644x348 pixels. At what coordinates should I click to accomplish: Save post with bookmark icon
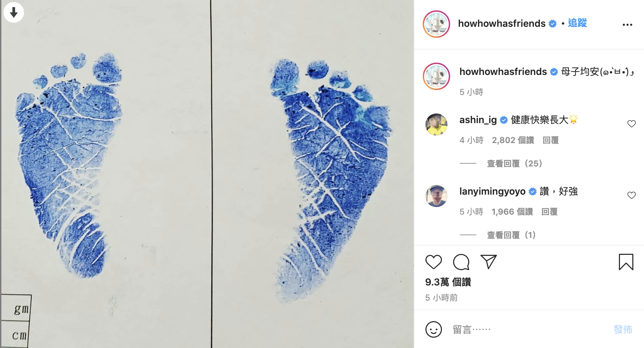[626, 262]
